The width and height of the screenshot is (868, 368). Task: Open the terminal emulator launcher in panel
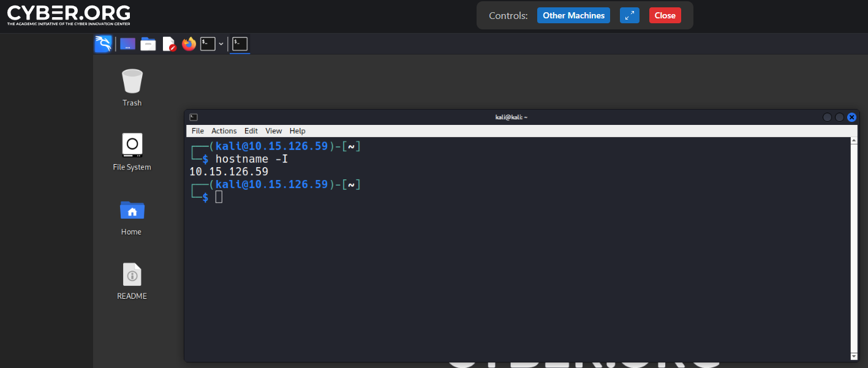(208, 44)
